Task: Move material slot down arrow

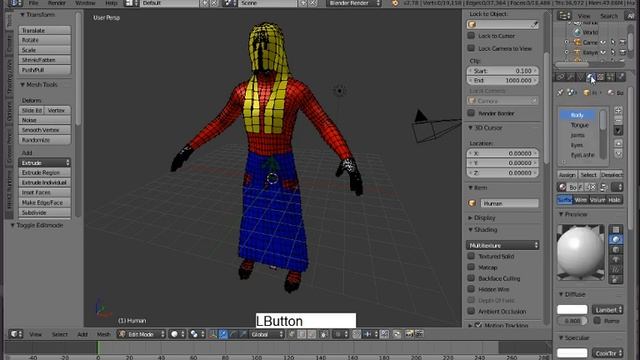Action: coord(618,153)
